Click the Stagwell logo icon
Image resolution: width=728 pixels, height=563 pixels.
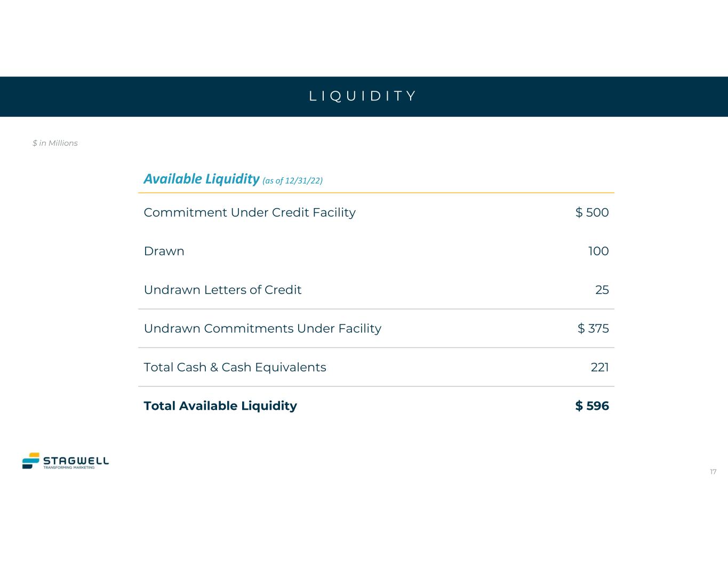(31, 461)
